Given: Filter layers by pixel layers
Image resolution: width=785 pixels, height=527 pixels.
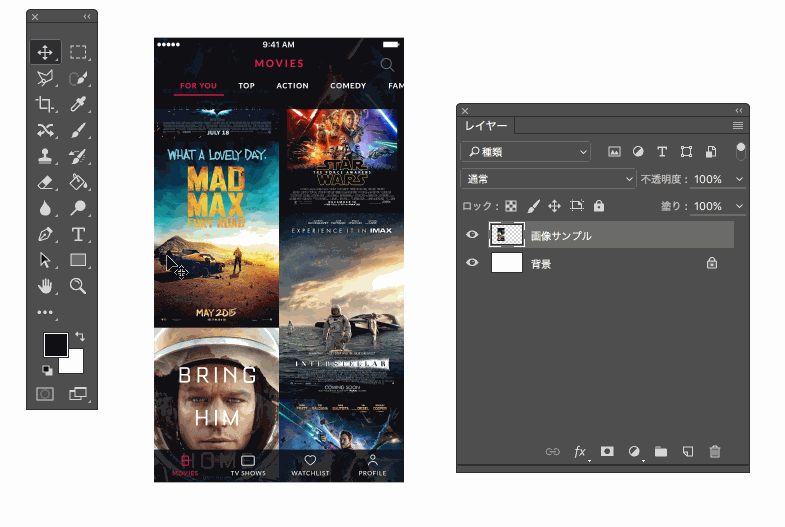Looking at the screenshot, I should (x=614, y=152).
